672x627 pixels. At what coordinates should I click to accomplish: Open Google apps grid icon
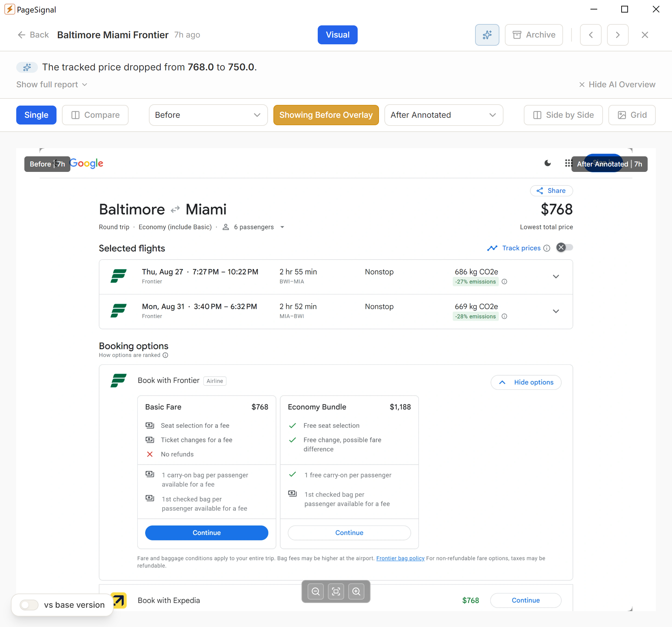point(568,163)
